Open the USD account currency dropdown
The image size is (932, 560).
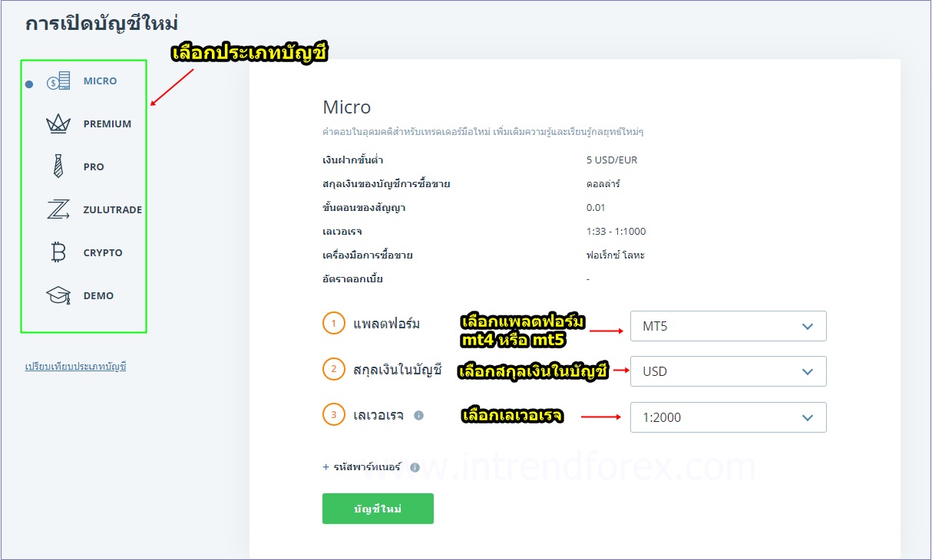coord(728,371)
